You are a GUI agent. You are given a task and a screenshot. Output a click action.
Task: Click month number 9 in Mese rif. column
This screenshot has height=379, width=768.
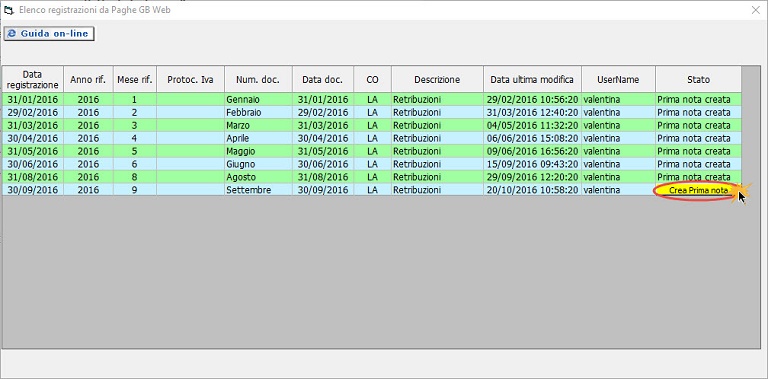click(135, 190)
